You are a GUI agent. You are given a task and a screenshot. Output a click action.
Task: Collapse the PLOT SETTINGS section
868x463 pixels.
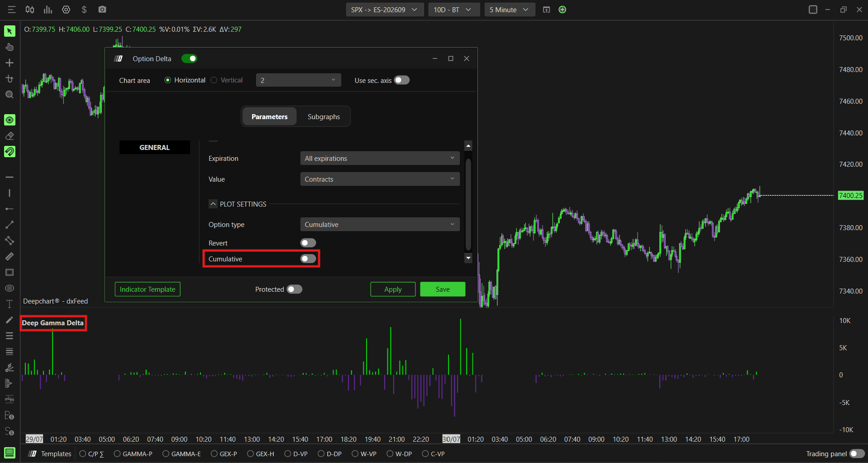[213, 204]
